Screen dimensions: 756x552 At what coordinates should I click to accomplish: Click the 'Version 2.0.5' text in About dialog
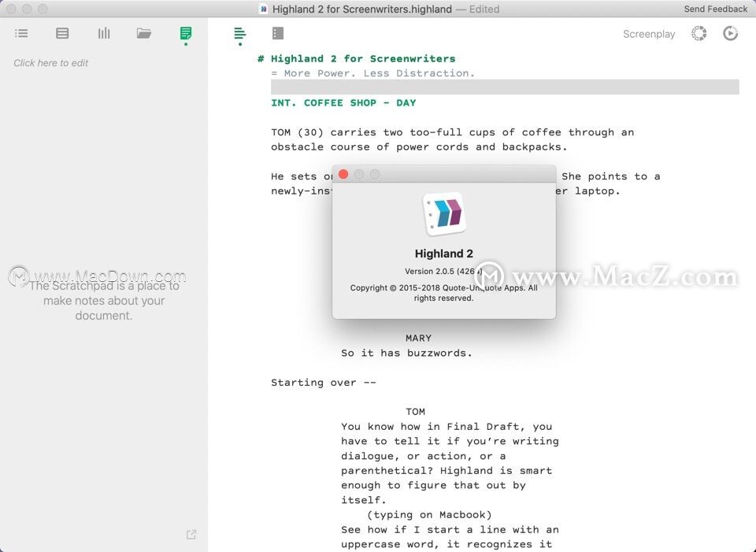click(x=443, y=271)
